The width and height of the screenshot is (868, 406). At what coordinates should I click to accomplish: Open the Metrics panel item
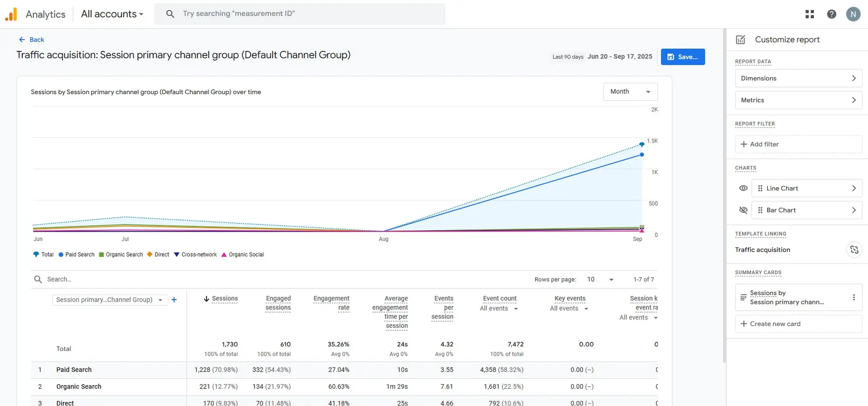click(x=798, y=100)
